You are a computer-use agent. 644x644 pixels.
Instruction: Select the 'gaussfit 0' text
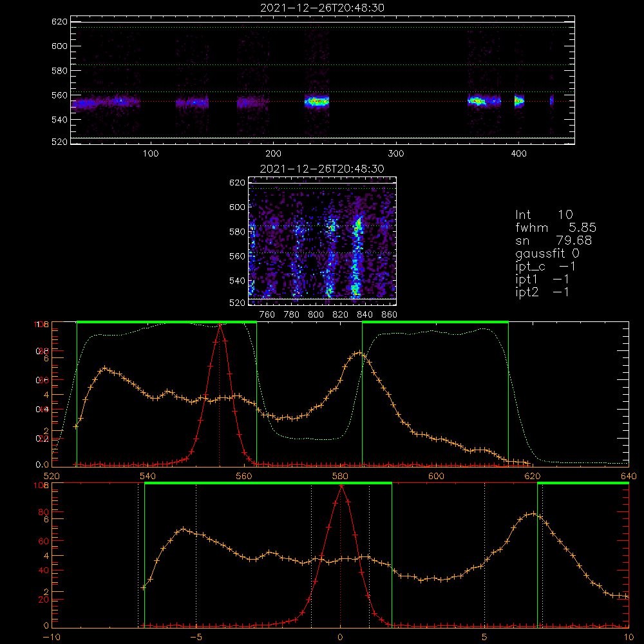(547, 253)
